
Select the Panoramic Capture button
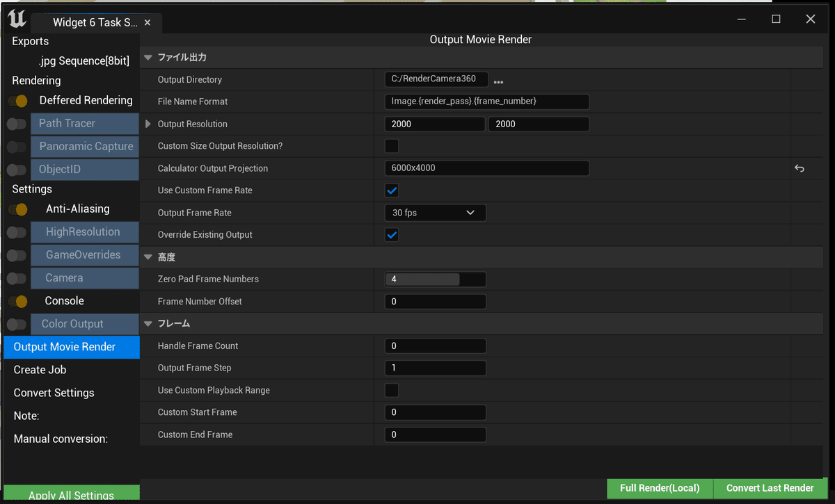click(85, 147)
